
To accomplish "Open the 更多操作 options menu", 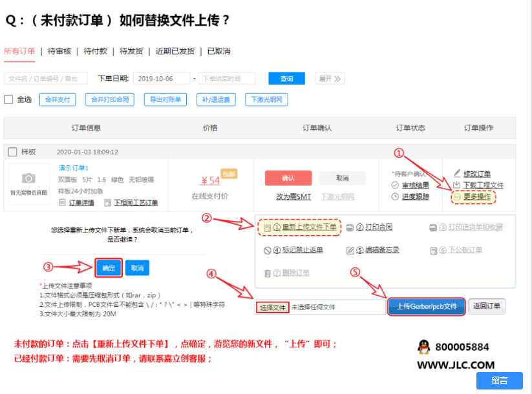I will click(473, 197).
